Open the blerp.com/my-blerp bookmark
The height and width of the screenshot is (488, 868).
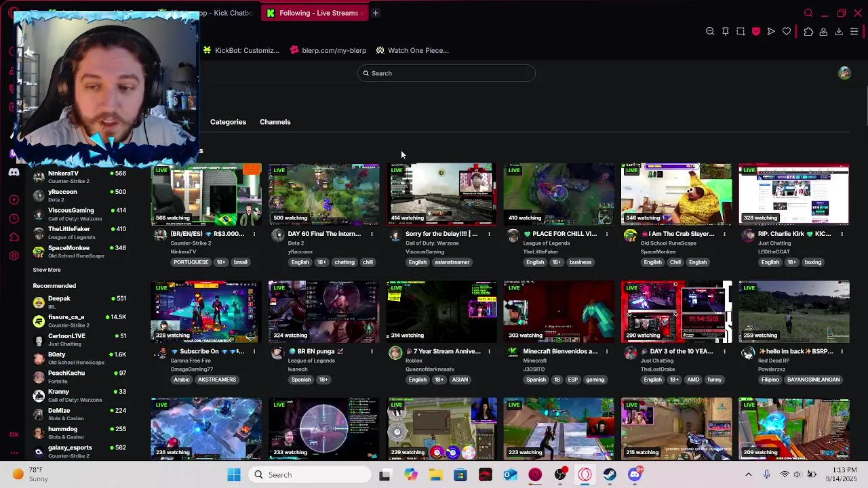[x=328, y=50]
